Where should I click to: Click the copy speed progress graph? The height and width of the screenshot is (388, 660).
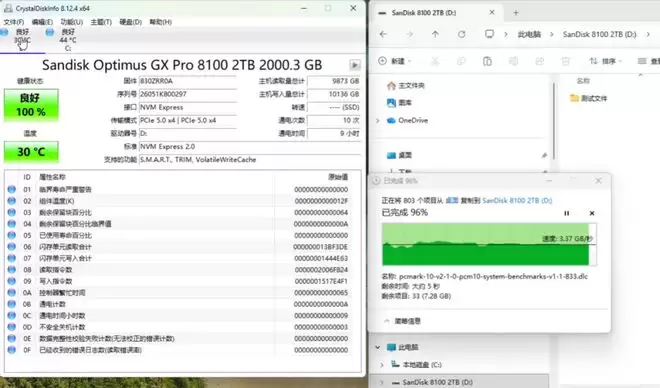point(489,244)
